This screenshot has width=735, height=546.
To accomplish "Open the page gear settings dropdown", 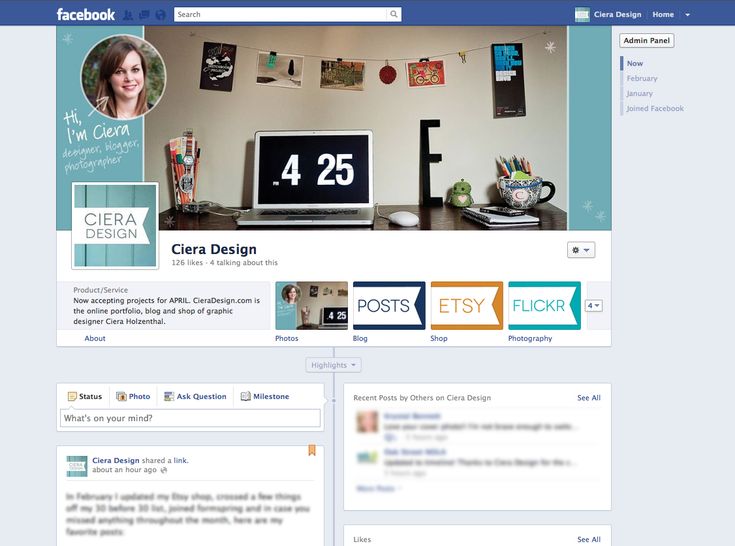I will (581, 250).
